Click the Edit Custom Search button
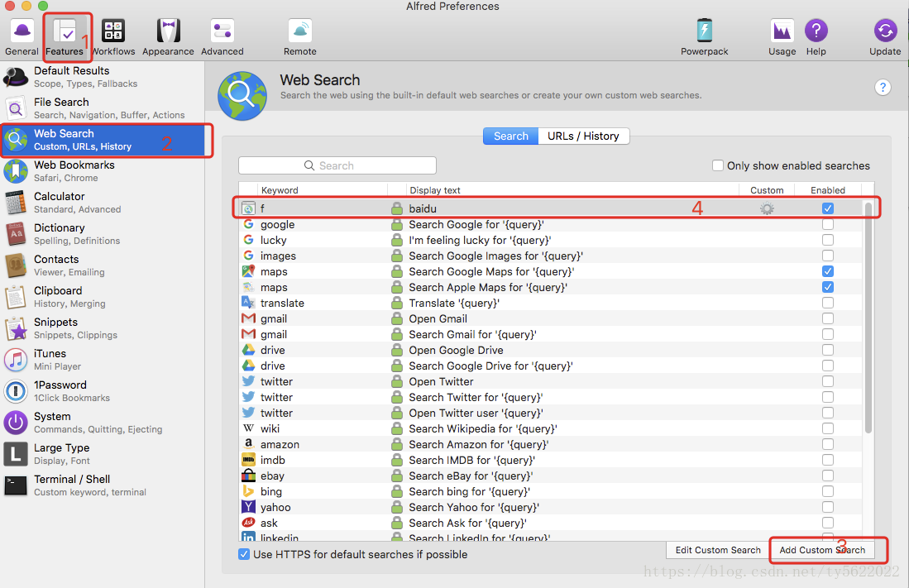This screenshot has height=588, width=909. click(x=718, y=550)
